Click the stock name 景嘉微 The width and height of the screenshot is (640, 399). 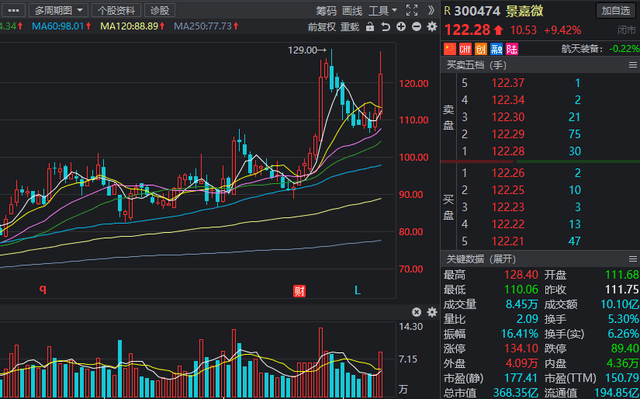[x=524, y=11]
